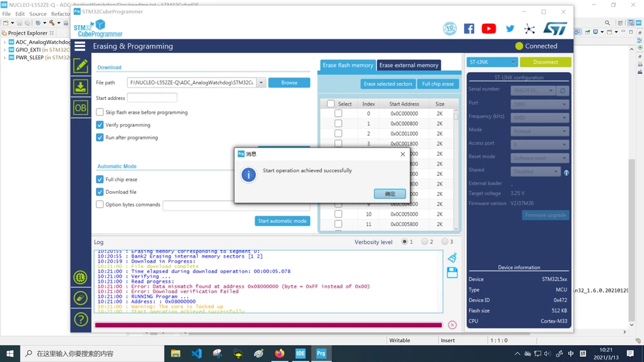Open the File menu in STM32CubeIDE
Viewport: 644px width, 362px height.
click(6, 14)
